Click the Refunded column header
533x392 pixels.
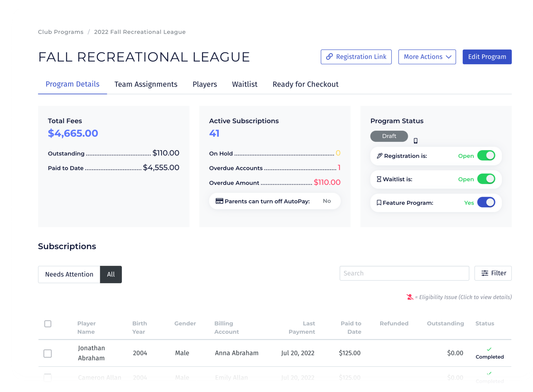394,323
